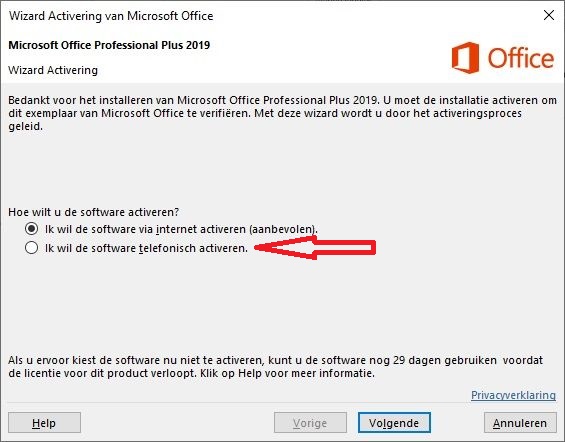565x442 pixels.
Task: Click the "Bedankt voor het installeren" intro paragraph
Action: pos(282,113)
